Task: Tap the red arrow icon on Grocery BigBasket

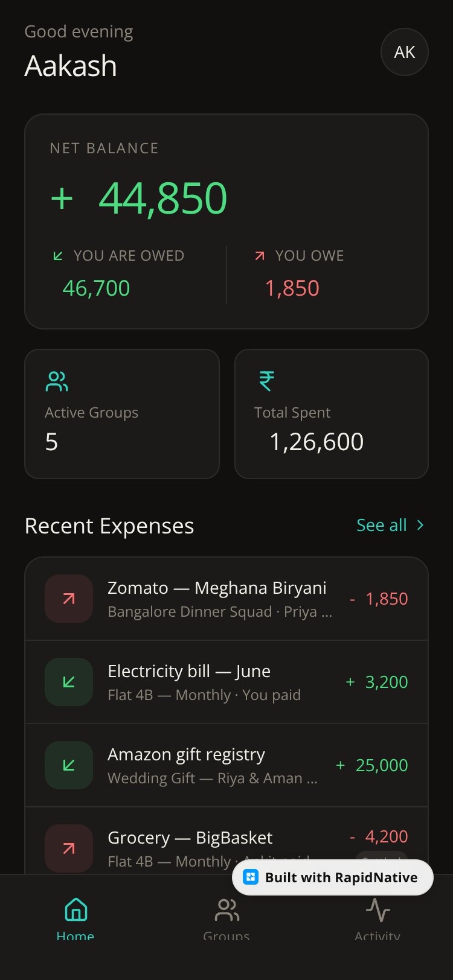Action: [x=69, y=848]
